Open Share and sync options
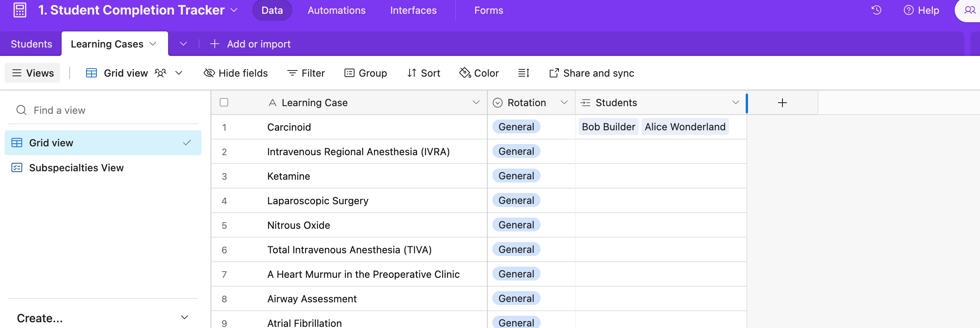980x328 pixels. pyautogui.click(x=592, y=73)
